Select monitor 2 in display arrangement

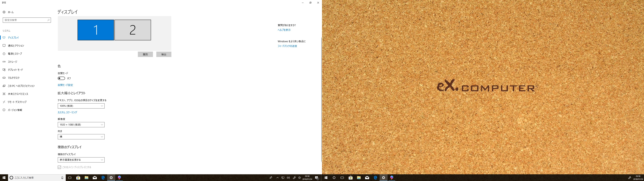[132, 30]
